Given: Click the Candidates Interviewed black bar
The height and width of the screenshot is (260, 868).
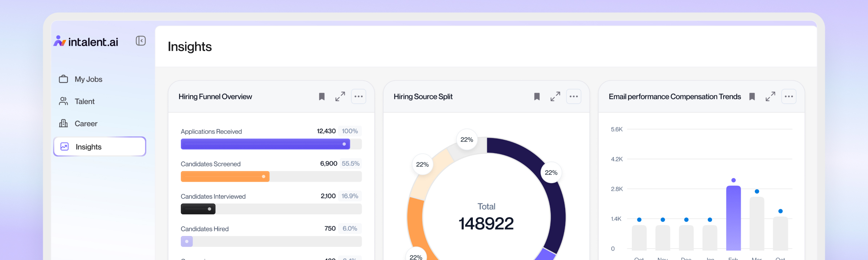Looking at the screenshot, I should (x=198, y=209).
